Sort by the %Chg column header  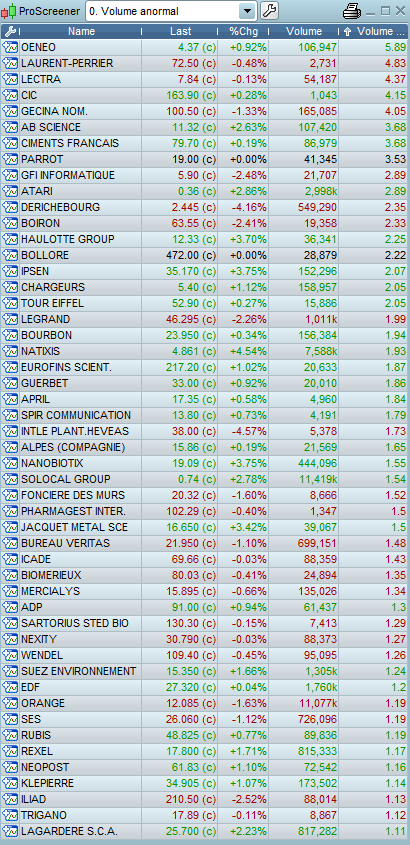(x=244, y=31)
